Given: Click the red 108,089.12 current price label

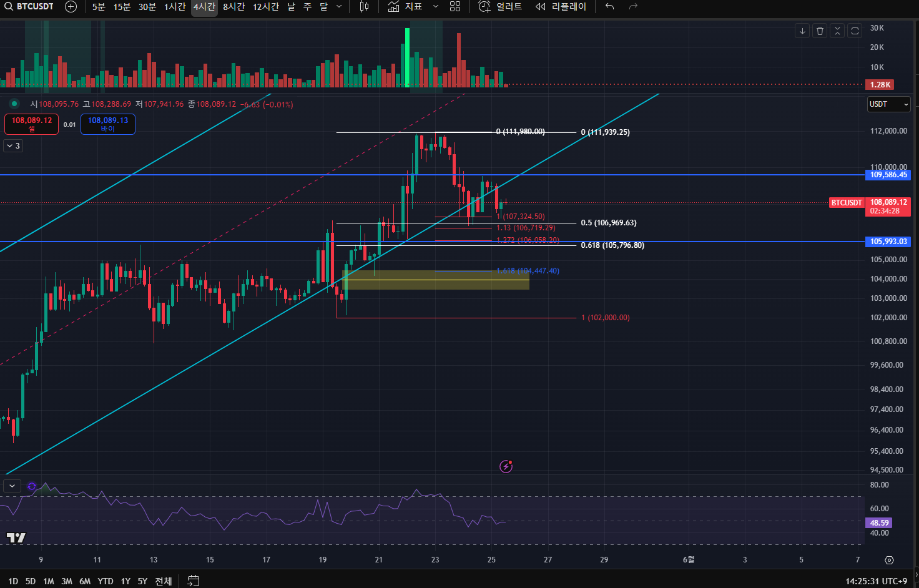Looking at the screenshot, I should [888, 207].
